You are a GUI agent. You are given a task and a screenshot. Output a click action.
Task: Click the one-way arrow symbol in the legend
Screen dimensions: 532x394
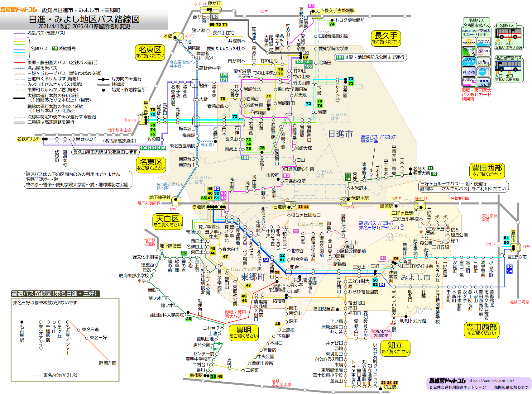tap(103, 79)
